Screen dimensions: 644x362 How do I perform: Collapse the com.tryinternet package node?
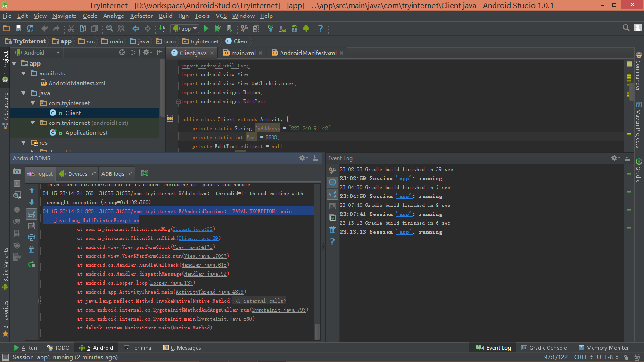point(33,103)
